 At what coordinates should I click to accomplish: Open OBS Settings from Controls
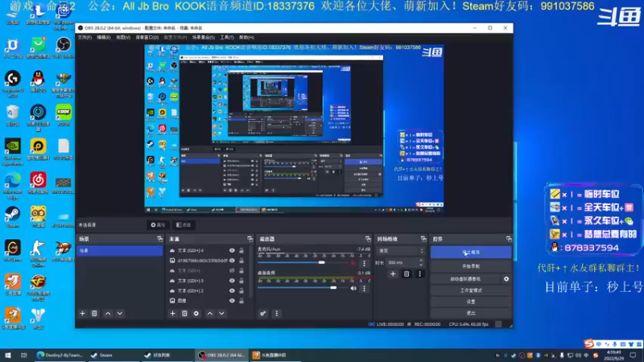(471, 302)
